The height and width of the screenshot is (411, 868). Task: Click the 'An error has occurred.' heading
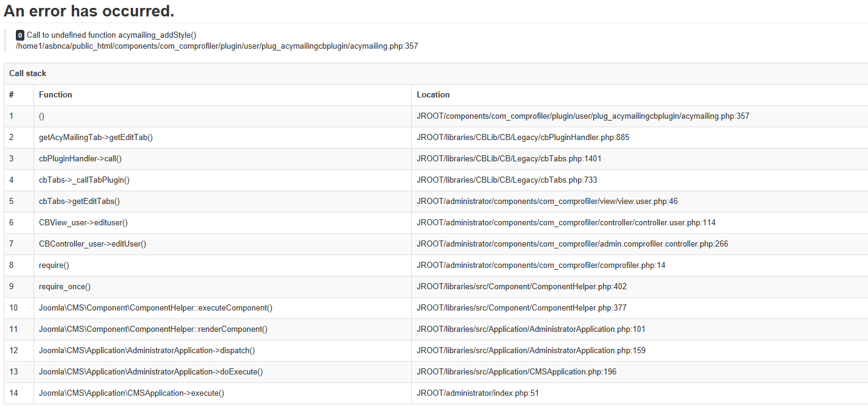point(89,10)
